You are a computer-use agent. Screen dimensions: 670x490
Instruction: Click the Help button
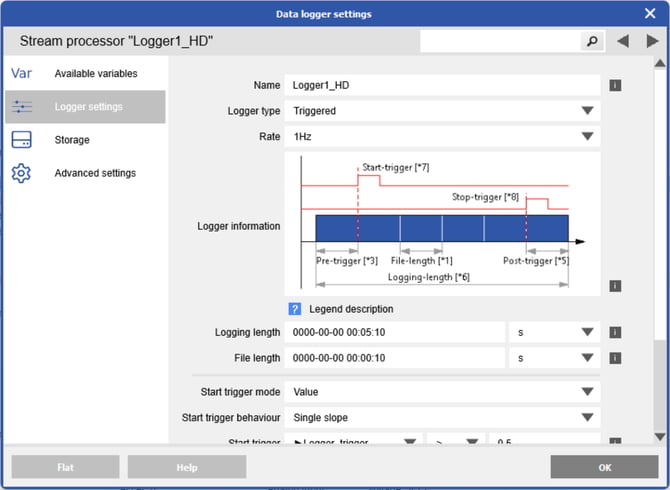pyautogui.click(x=187, y=467)
